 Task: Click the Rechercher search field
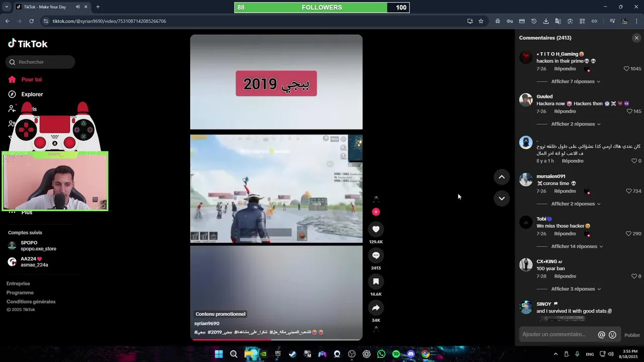coord(40,62)
